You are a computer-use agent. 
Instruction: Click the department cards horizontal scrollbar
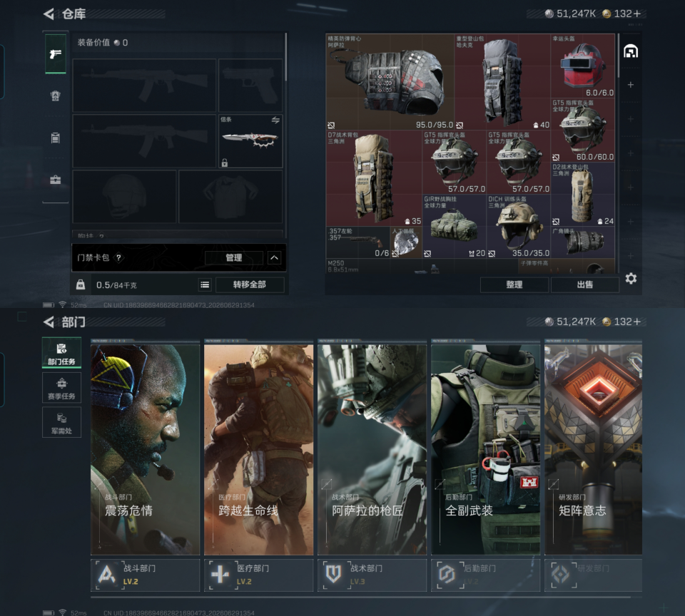[x=360, y=596]
